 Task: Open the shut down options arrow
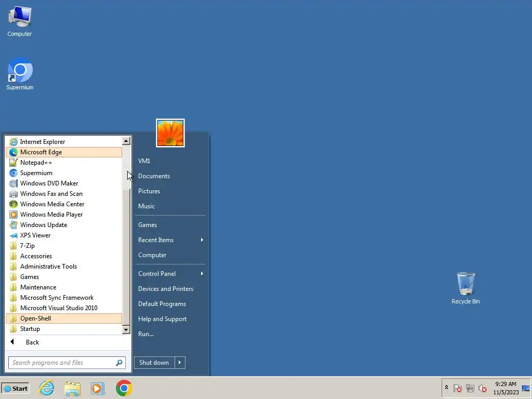pyautogui.click(x=180, y=363)
